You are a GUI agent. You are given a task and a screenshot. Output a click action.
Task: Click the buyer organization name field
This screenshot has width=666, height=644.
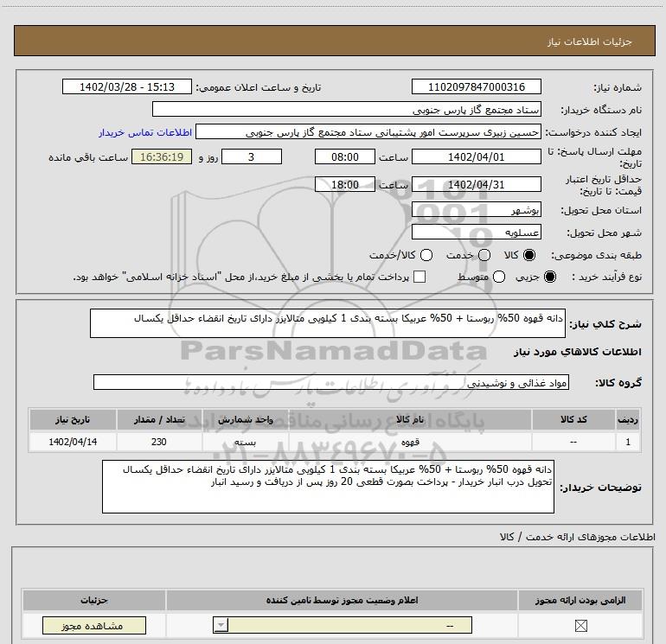click(347, 110)
